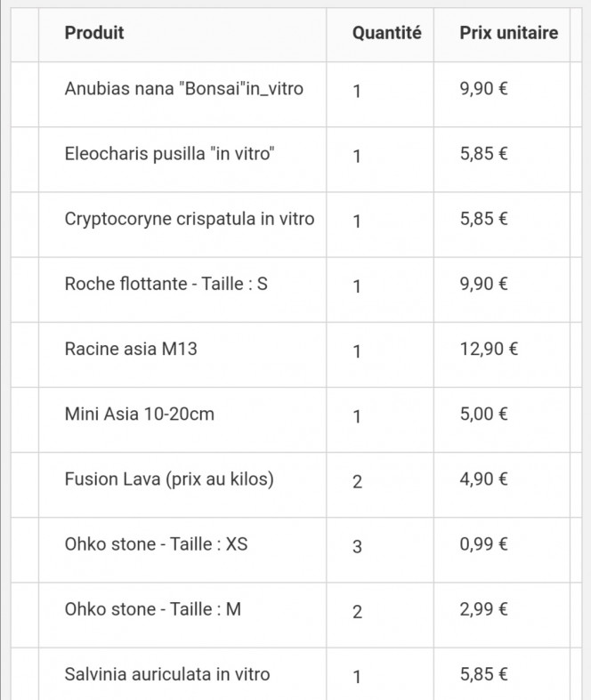Click quantity 3 in Ohko stone XS row
This screenshot has width=591, height=700.
pos(357,546)
